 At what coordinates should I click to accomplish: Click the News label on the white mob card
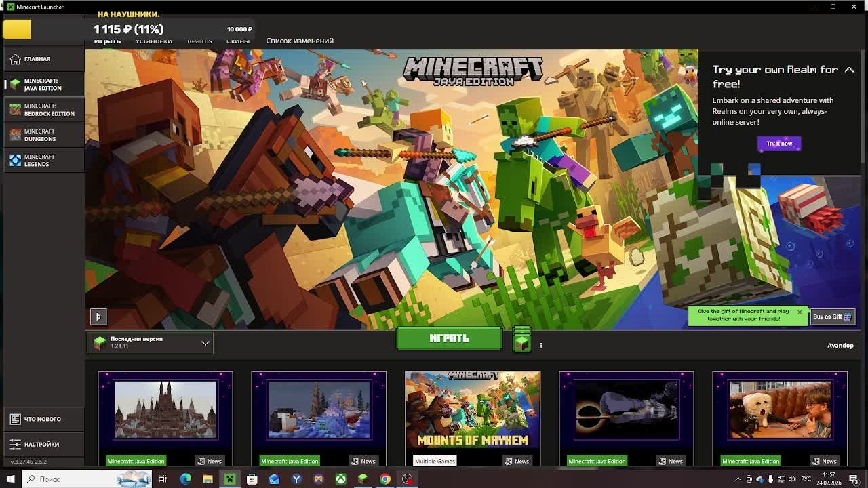coord(825,461)
